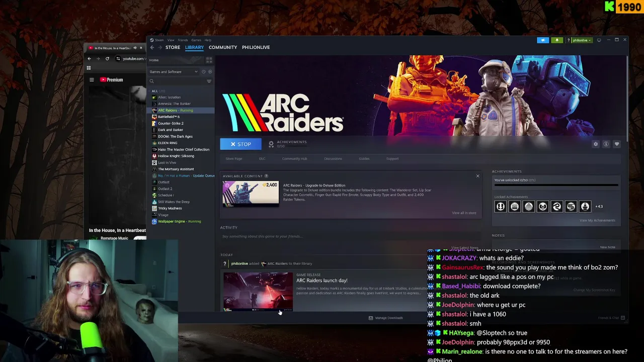Open game settings gear icon
This screenshot has height=362, width=644.
(x=596, y=144)
